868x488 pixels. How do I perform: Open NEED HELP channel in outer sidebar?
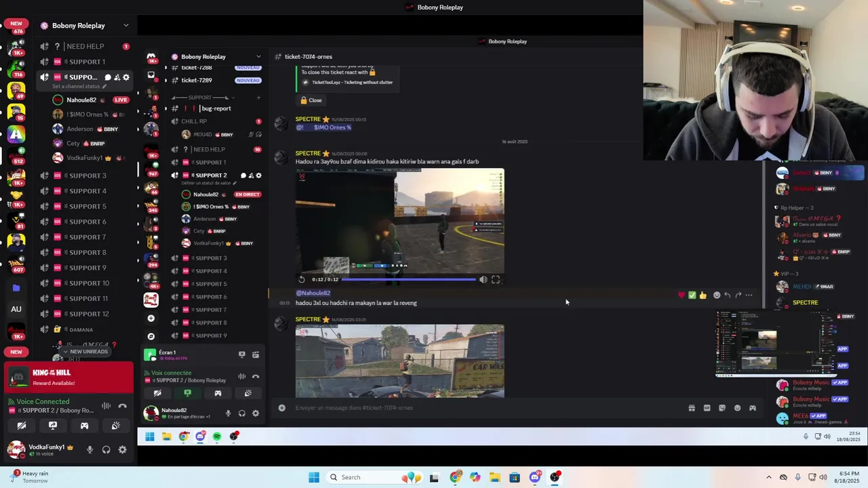(x=85, y=46)
